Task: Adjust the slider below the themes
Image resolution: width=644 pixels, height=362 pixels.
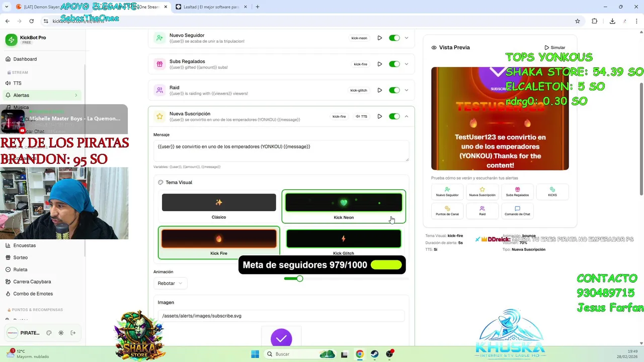Action: pyautogui.click(x=299, y=278)
